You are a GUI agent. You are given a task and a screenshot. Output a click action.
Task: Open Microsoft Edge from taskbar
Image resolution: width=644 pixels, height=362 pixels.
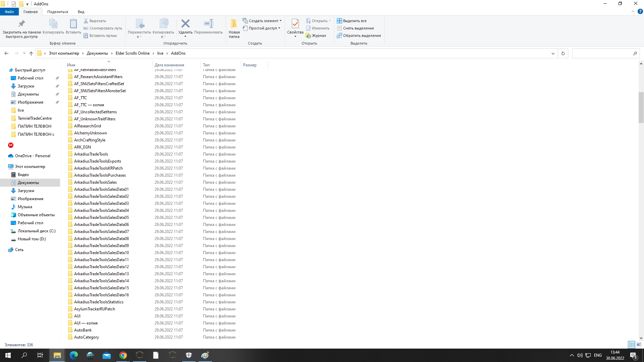click(x=74, y=355)
